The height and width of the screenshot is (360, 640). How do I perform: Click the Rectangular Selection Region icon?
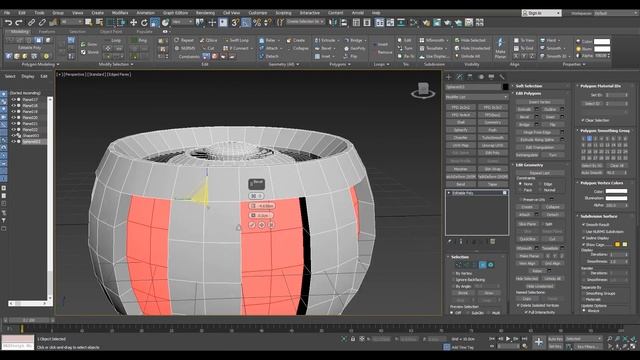[110, 22]
